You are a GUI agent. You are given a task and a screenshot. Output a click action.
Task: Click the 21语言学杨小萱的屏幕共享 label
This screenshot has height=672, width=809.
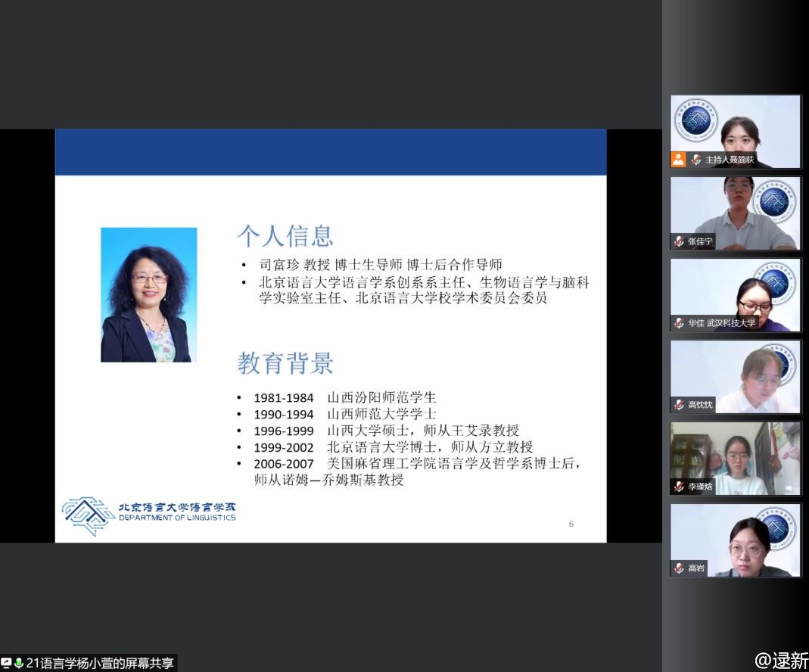click(x=99, y=664)
